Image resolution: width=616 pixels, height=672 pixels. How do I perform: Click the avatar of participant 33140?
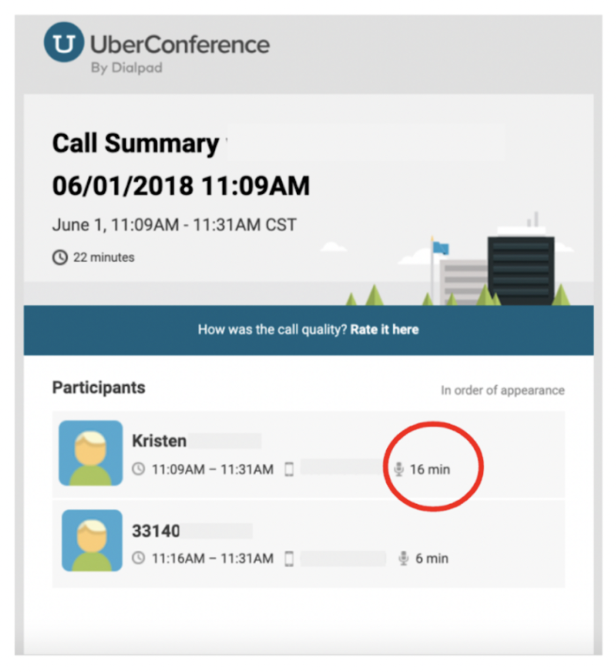92,541
